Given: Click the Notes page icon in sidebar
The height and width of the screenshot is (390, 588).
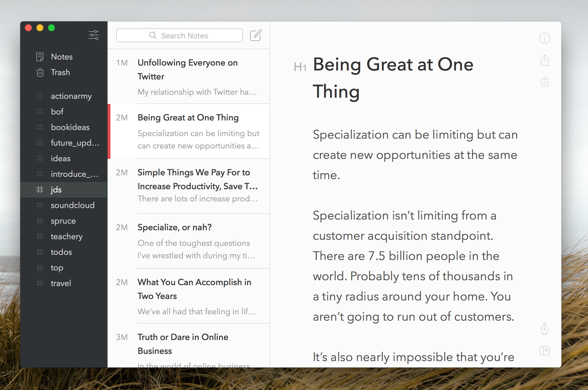Looking at the screenshot, I should 40,57.
